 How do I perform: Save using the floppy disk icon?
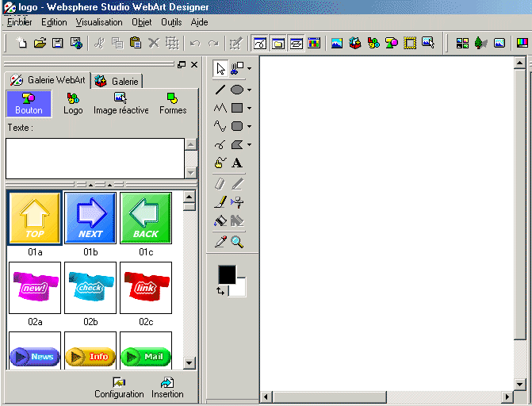tap(58, 43)
